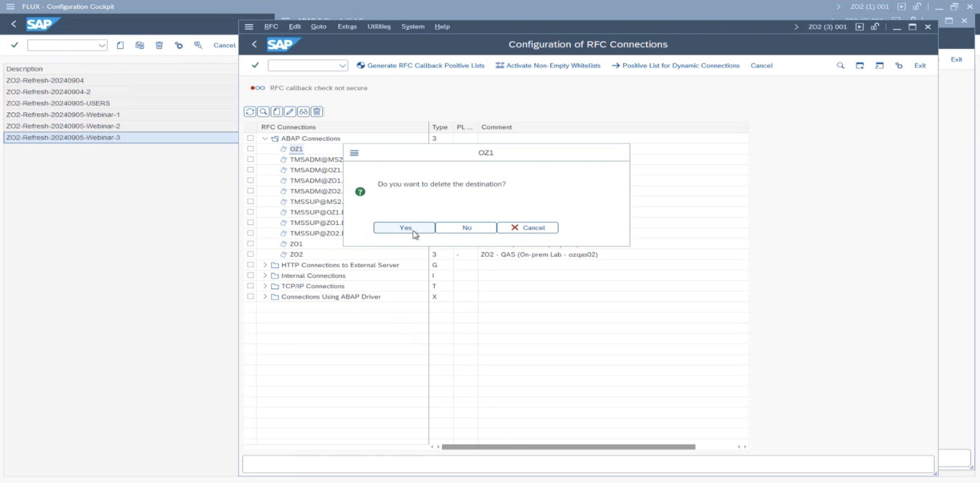Click scroll-right arrow at right end of the RFC table scrollbar
The height and width of the screenshot is (483, 980).
click(x=745, y=447)
